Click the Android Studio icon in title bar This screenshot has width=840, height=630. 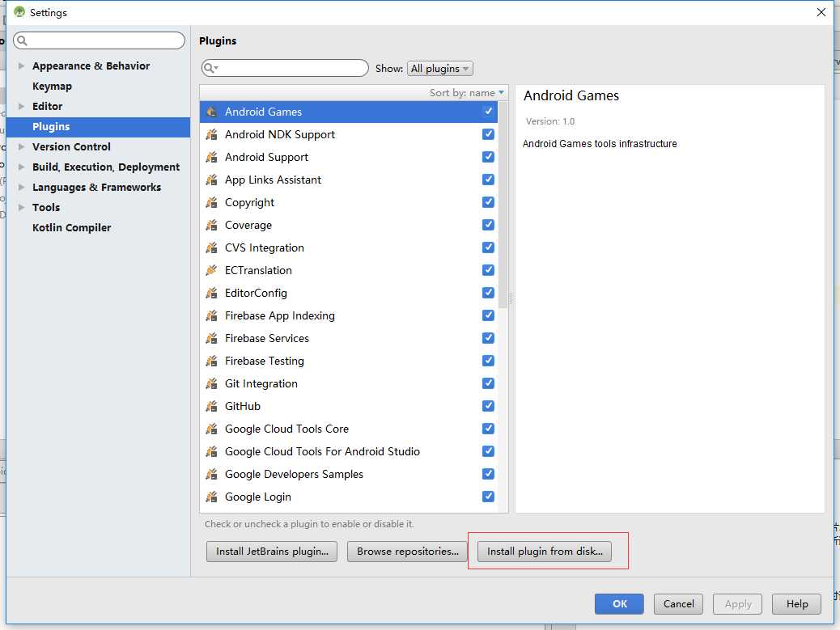(x=19, y=12)
